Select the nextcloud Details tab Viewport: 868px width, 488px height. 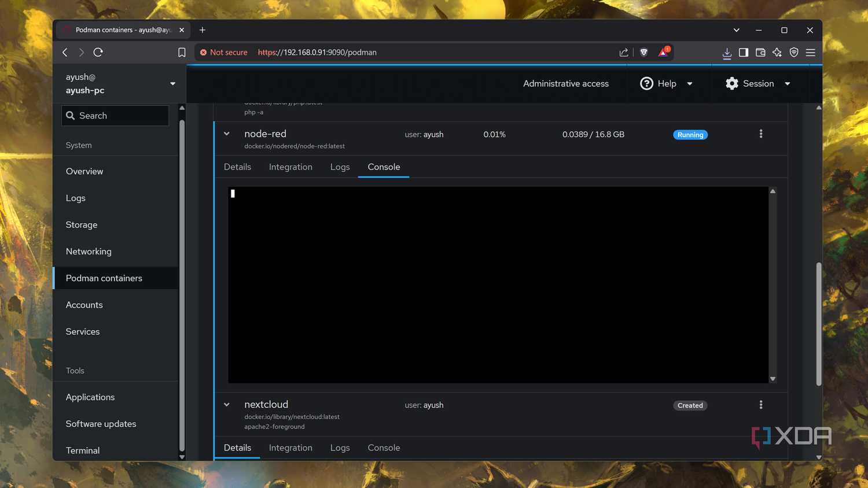(x=237, y=448)
